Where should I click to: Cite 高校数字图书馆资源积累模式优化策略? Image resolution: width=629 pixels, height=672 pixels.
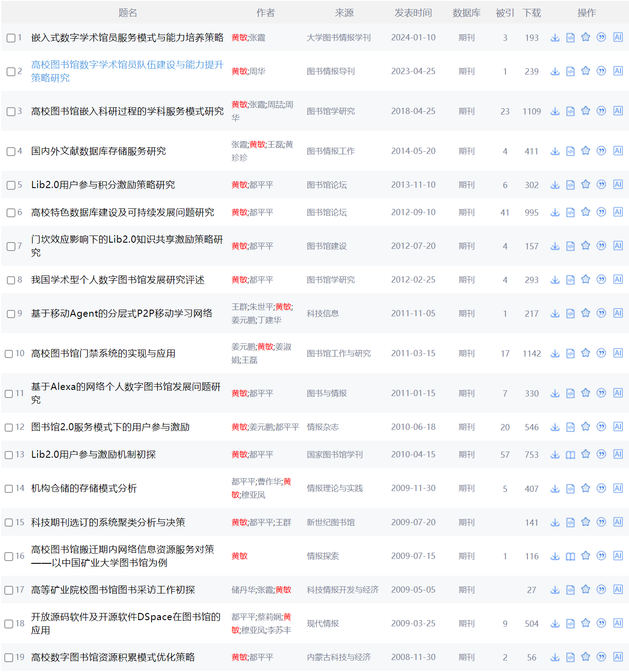tap(601, 657)
